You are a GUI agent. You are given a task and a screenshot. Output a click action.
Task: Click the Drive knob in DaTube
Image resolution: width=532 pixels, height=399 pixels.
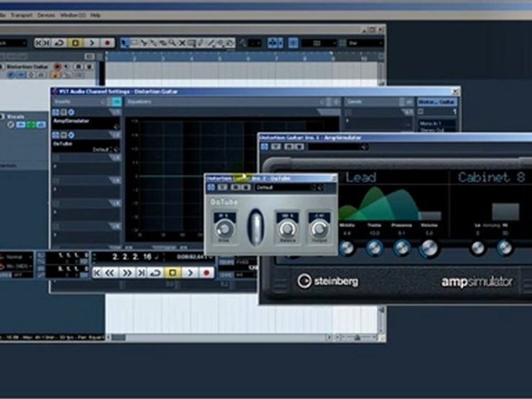[x=224, y=229]
